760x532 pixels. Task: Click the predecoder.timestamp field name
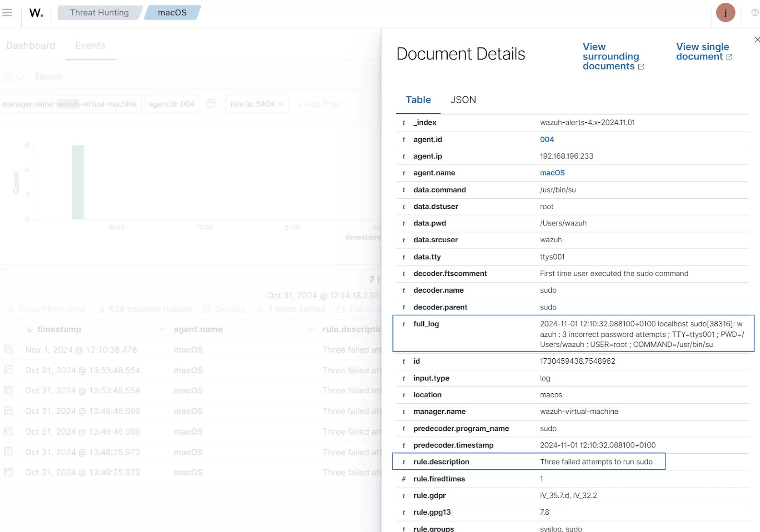point(453,445)
